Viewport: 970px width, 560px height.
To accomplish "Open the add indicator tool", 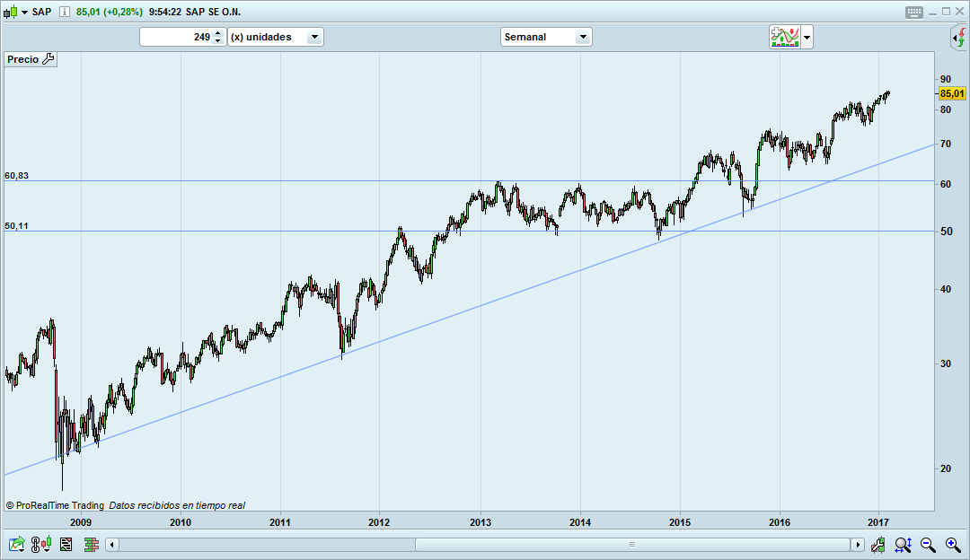I will click(784, 37).
